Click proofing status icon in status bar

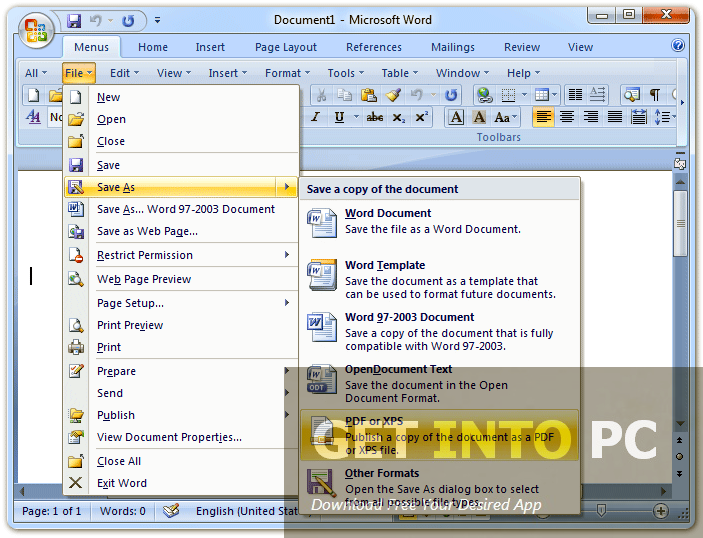coord(171,511)
